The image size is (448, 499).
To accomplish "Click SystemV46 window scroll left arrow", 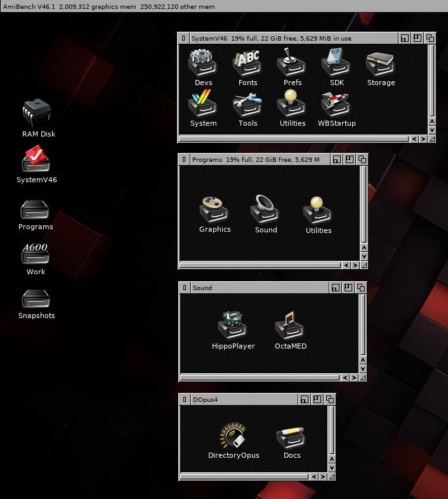I will (x=414, y=139).
